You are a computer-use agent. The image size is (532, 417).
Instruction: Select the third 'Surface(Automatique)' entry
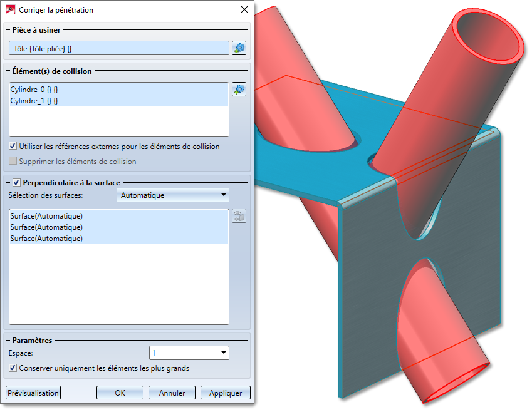119,239
